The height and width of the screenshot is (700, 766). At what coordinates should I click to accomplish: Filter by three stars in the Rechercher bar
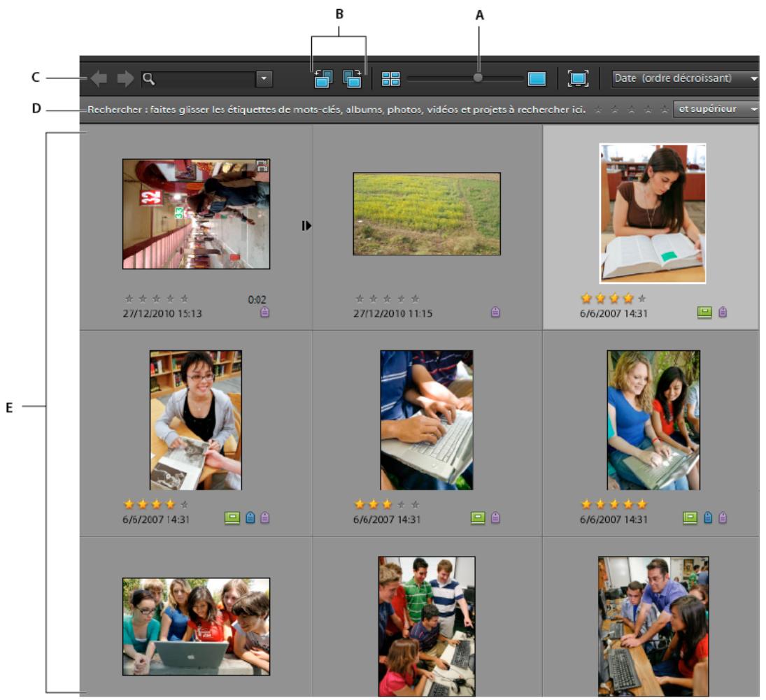(x=631, y=109)
